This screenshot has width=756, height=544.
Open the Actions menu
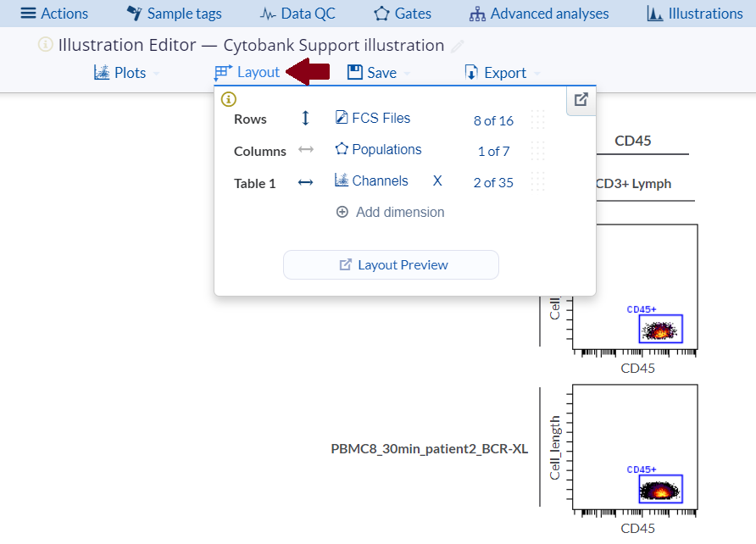pyautogui.click(x=54, y=14)
